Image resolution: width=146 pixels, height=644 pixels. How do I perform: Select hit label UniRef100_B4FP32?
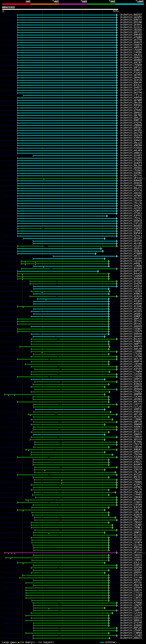[x=131, y=271]
